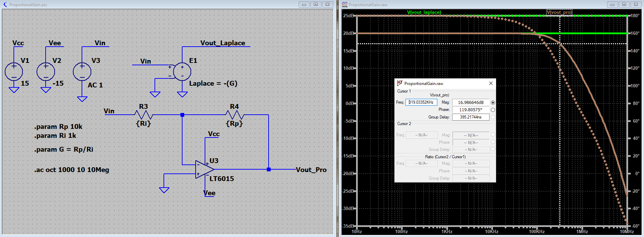The width and height of the screenshot is (644, 237).
Task: Minimize the ProportionalGain.asc schematic window
Action: click(x=304, y=4)
